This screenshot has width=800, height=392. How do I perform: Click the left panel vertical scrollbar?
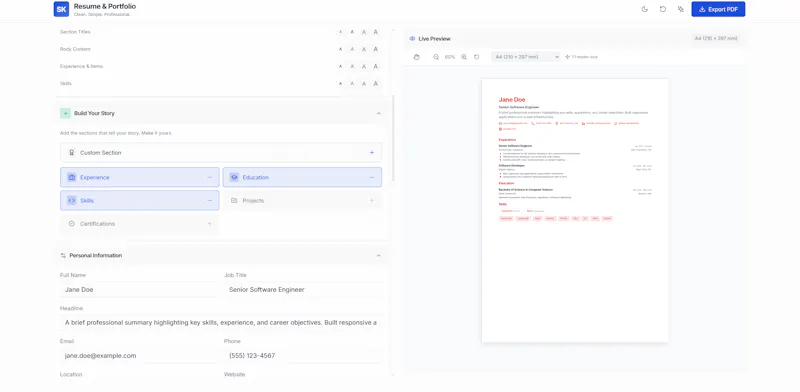(393, 138)
